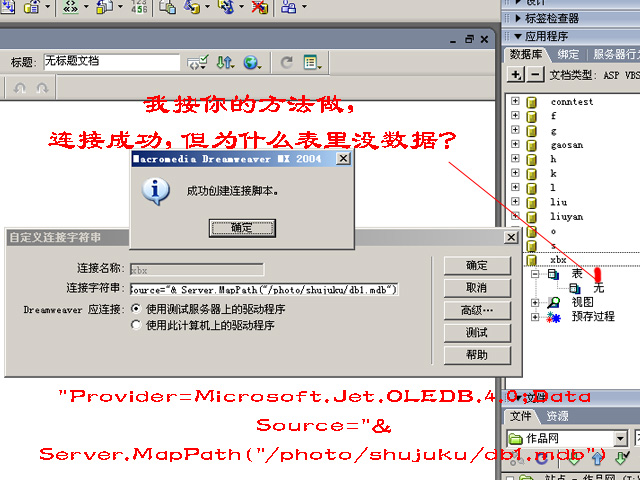Expand the conntest database connection

(x=515, y=101)
